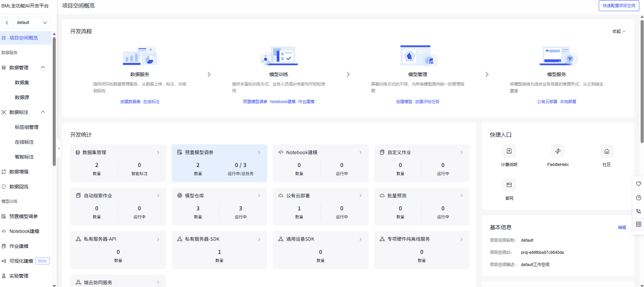Open the 数据集管理 stats card arrow
The height and width of the screenshot is (287, 644).
tap(158, 152)
